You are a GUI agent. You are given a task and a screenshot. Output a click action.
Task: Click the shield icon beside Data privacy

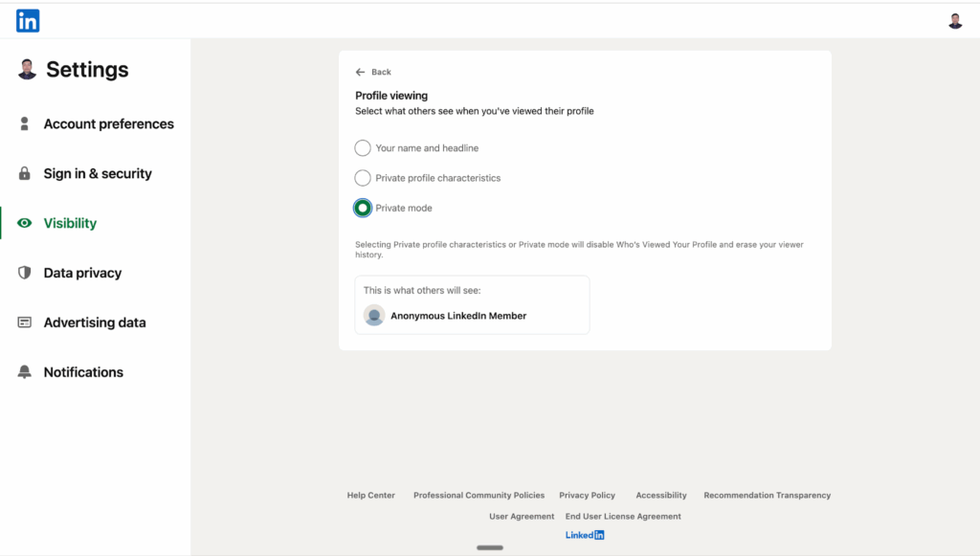[x=25, y=273]
